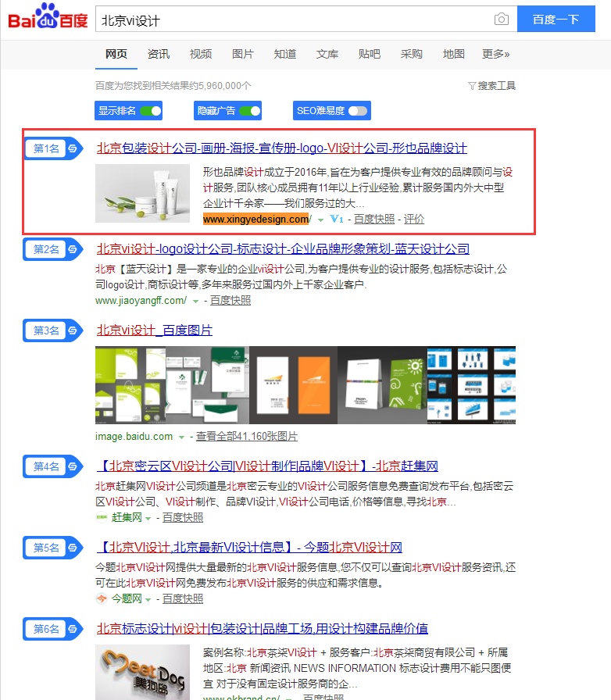Expand dropdown arrow after www.jiaoyangff.com

[x=195, y=302]
